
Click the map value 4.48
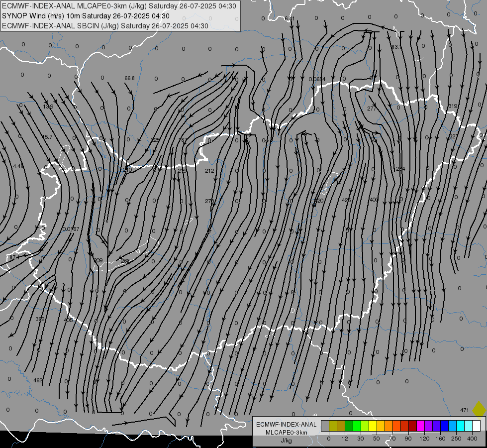(x=18, y=166)
